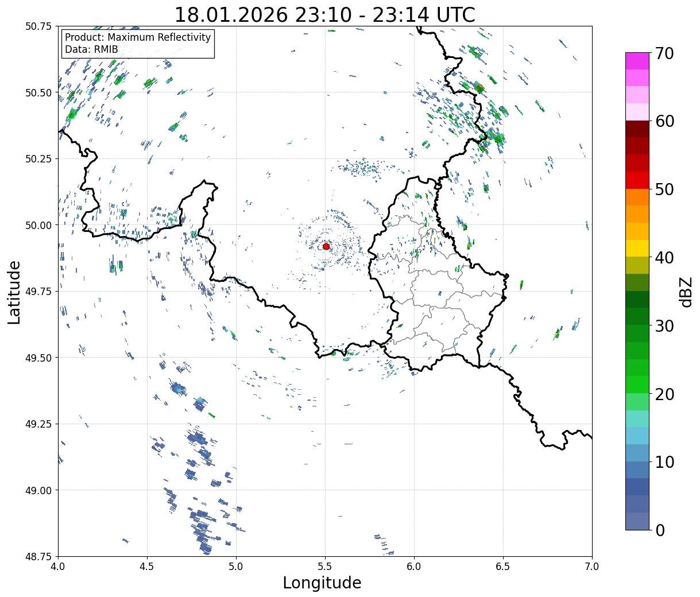Click the dark red band at 60 dBZ
The image size is (700, 597).
(x=637, y=129)
